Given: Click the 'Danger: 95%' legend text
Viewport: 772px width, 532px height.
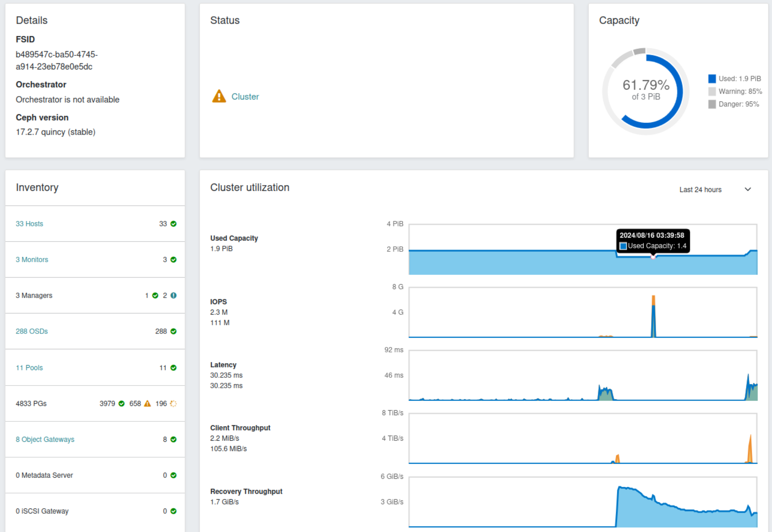Looking at the screenshot, I should [738, 104].
